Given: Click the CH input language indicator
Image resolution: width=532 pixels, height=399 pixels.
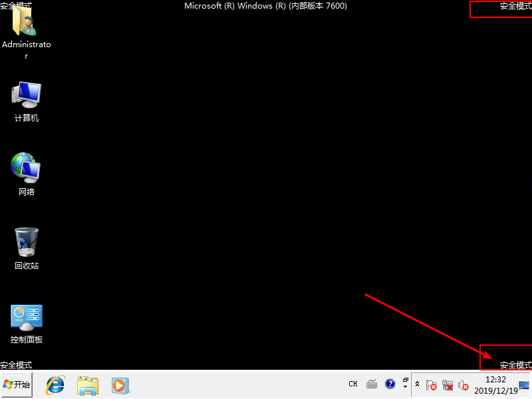Looking at the screenshot, I should (x=353, y=384).
